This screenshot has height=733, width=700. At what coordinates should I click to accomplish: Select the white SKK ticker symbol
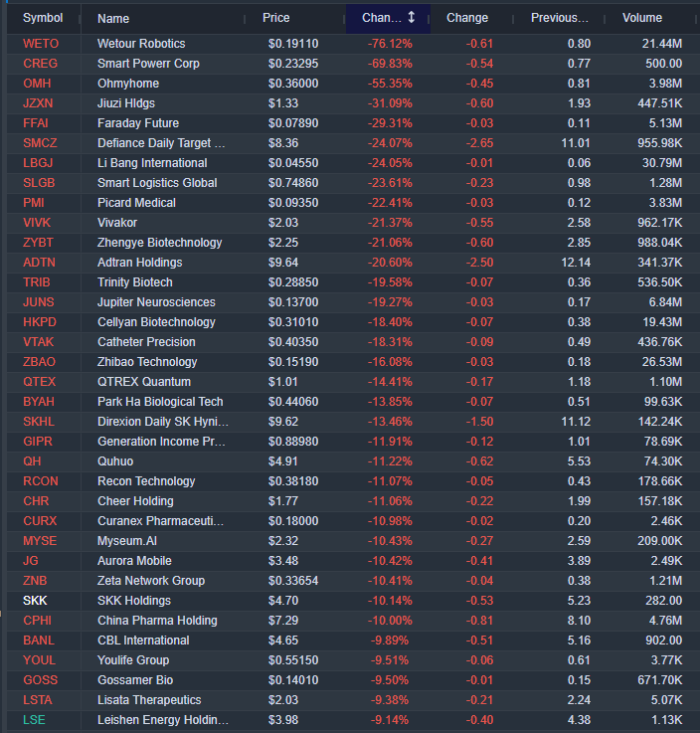(35, 601)
